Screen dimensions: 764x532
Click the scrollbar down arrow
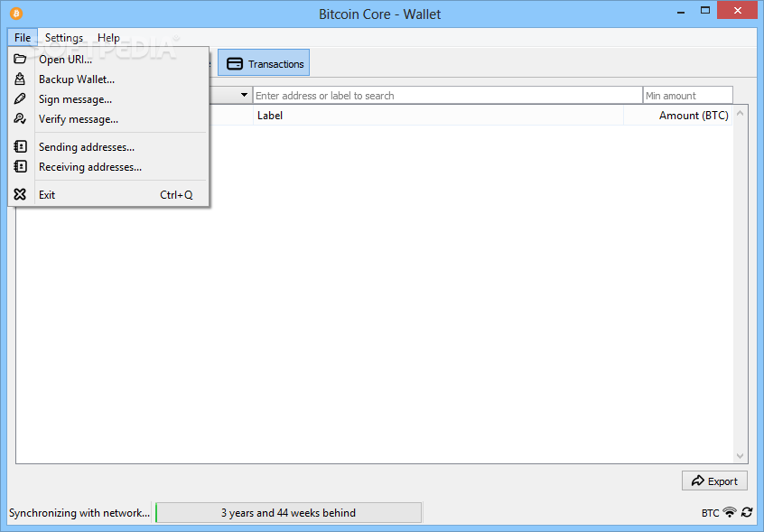pyautogui.click(x=741, y=456)
